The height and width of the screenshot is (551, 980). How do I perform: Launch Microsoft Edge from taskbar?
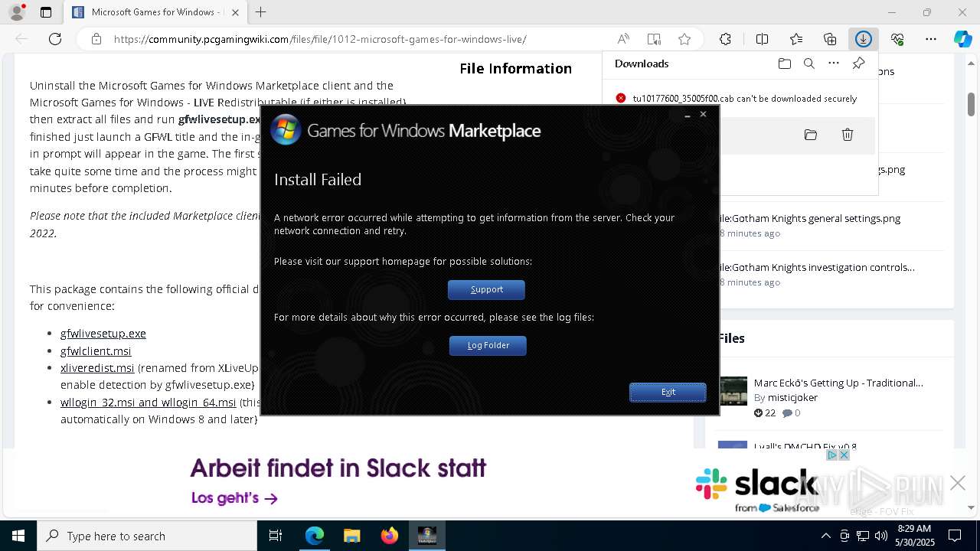click(x=315, y=536)
